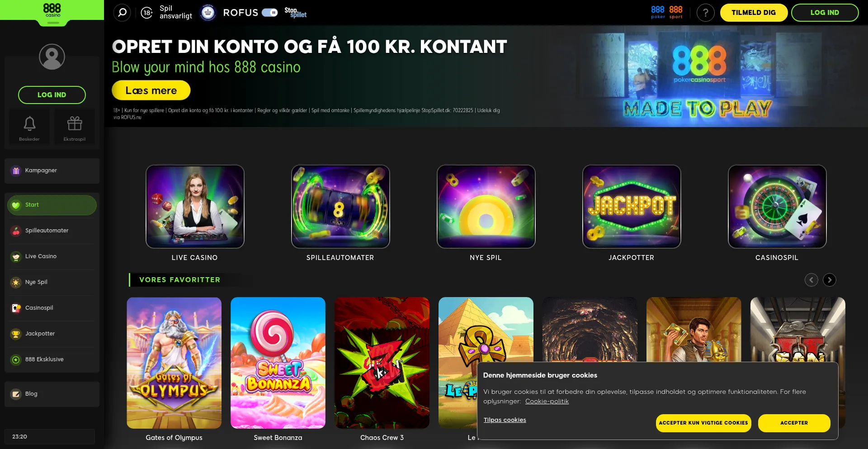This screenshot has width=868, height=449.
Task: Click the StopSpillet logo
Action: (x=295, y=13)
